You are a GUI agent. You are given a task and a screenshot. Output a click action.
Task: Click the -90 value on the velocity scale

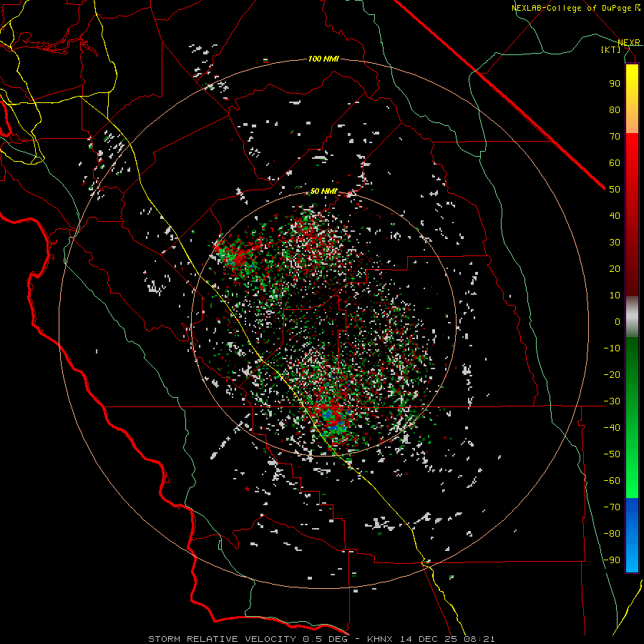(x=612, y=560)
